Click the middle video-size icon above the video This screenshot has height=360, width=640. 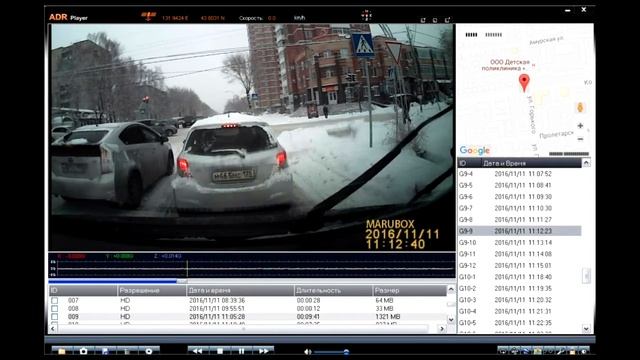(435, 20)
